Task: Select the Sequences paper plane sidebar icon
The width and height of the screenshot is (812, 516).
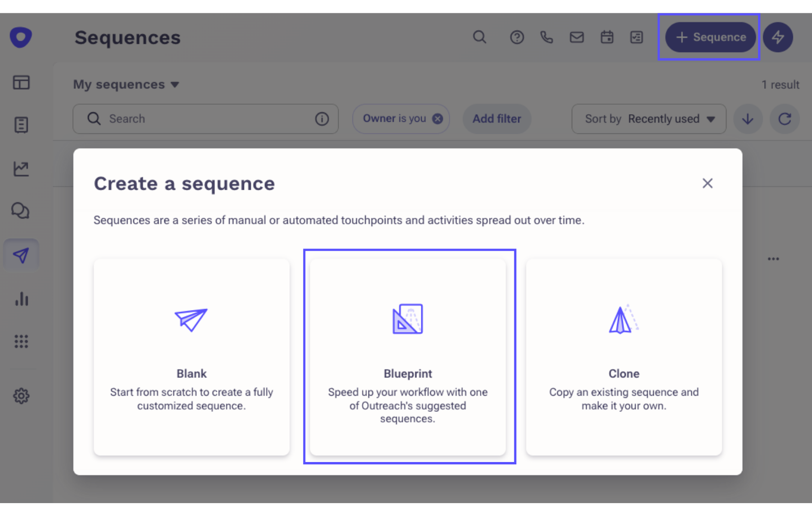Action: tap(21, 255)
